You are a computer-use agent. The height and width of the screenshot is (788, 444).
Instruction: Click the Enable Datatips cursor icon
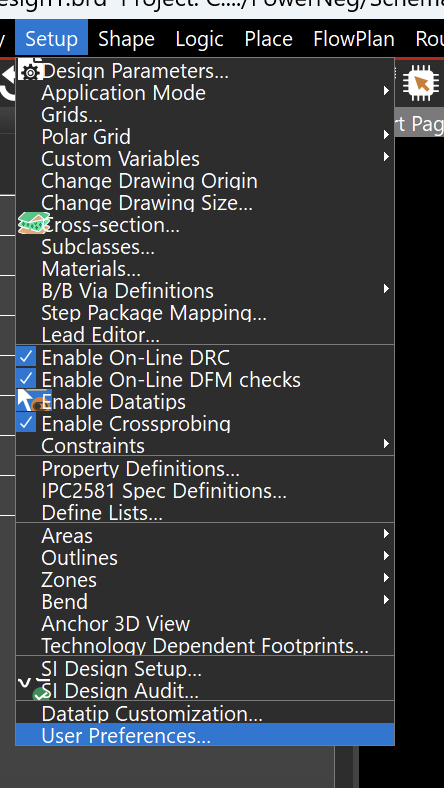coord(34,401)
